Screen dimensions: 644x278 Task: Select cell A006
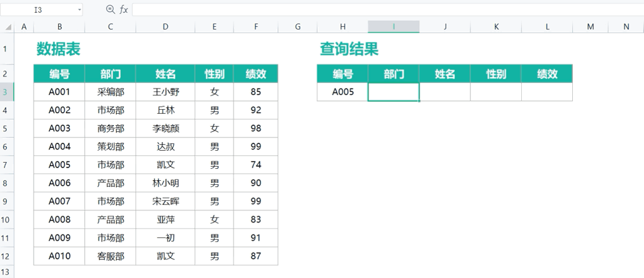(x=60, y=183)
